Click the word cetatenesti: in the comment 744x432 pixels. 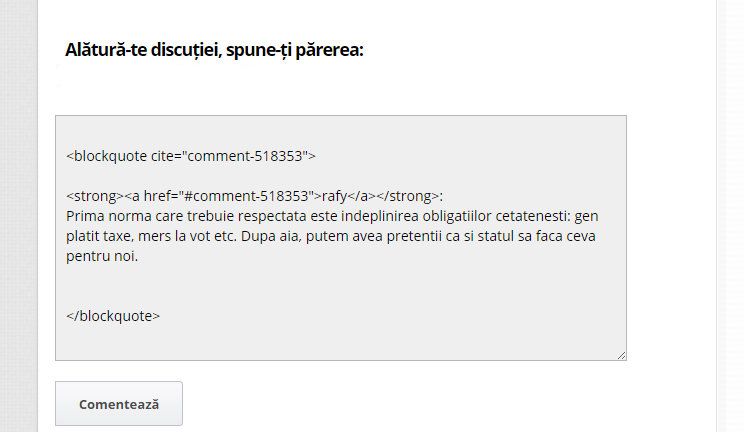tap(533, 216)
